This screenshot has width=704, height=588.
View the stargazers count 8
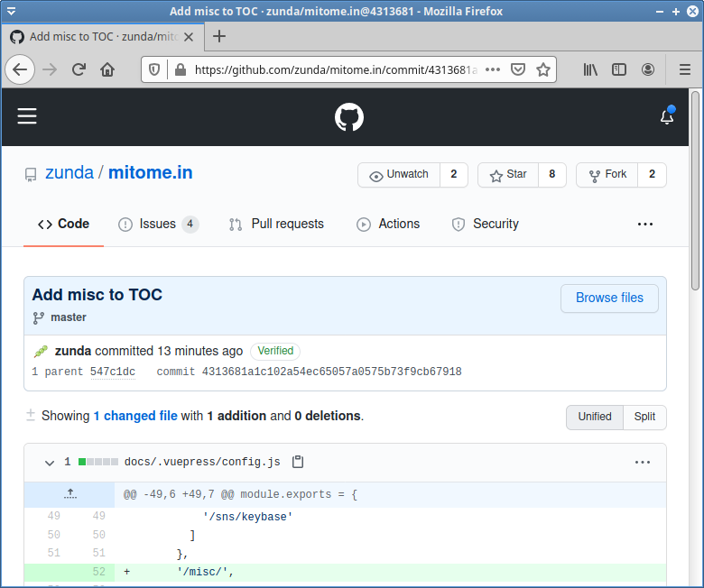pyautogui.click(x=551, y=174)
